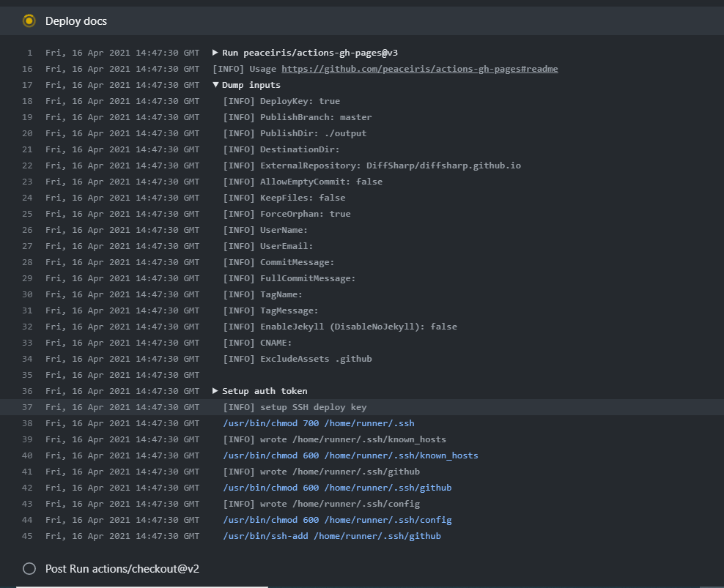
Task: Expand the Run peaceiris/actions-gh-pages@v3 step
Action: [214, 53]
